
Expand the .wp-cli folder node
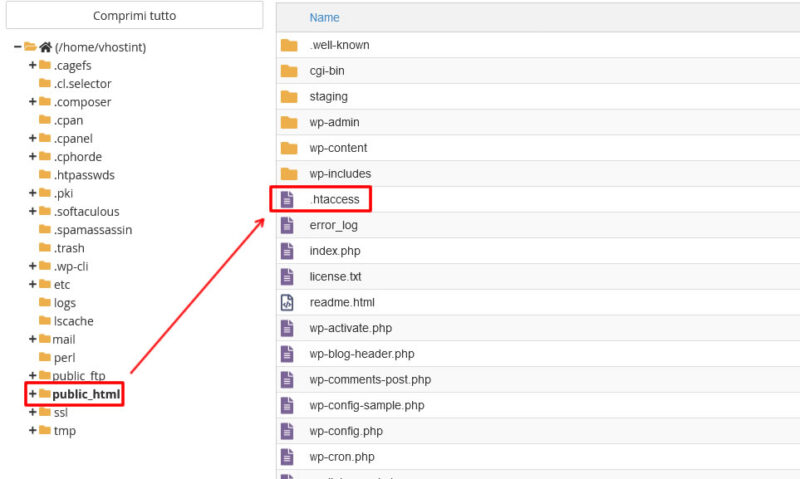pos(32,266)
